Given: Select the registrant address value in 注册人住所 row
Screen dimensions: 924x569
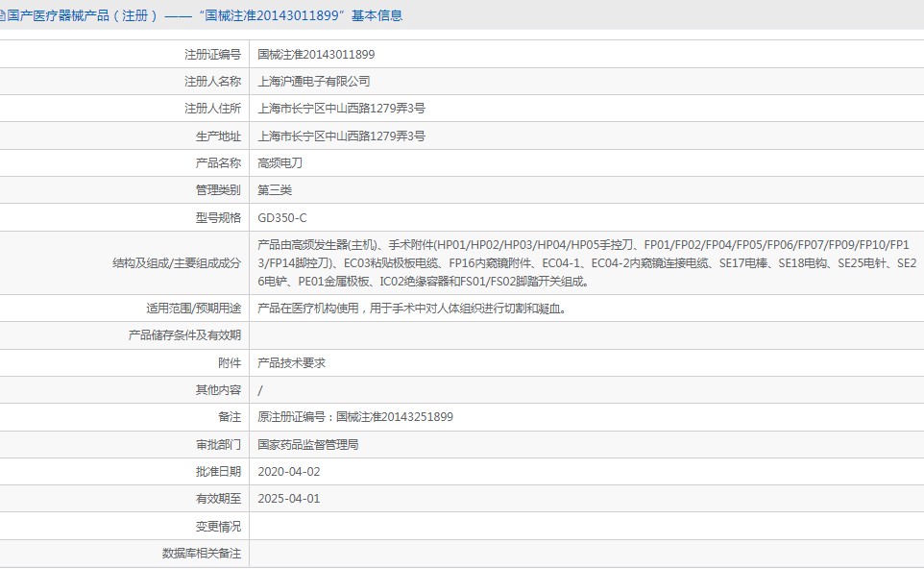Looking at the screenshot, I should pos(341,109).
